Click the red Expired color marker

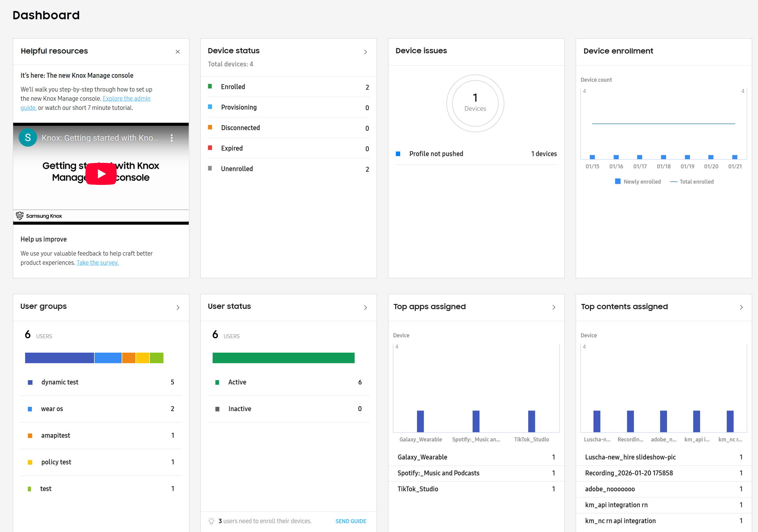point(210,148)
